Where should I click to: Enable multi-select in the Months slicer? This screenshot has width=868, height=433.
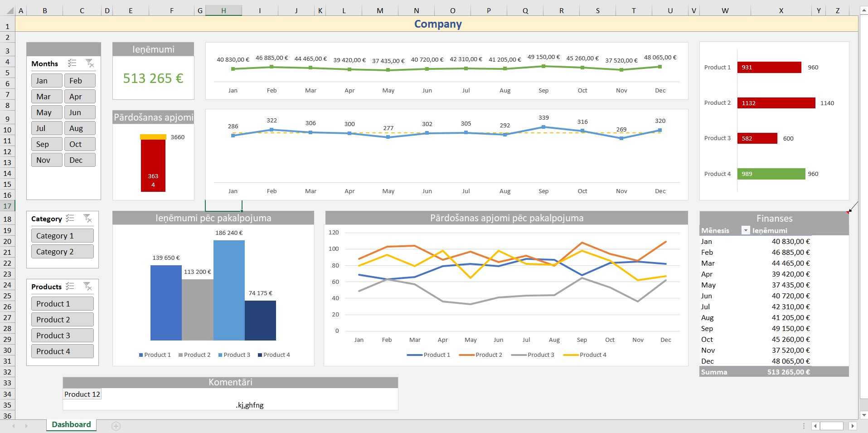click(x=72, y=63)
